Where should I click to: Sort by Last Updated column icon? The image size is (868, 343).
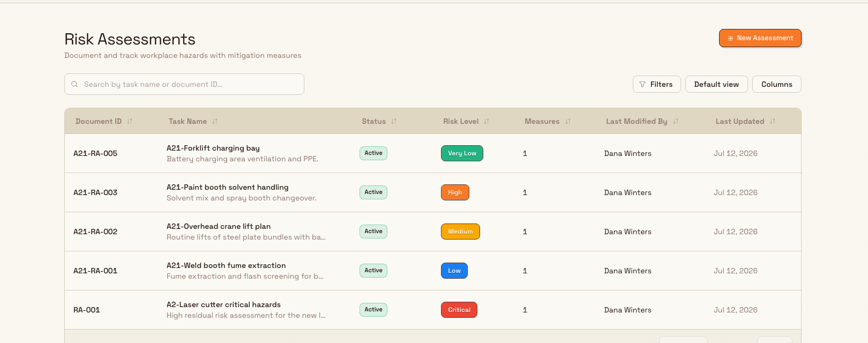pyautogui.click(x=773, y=121)
